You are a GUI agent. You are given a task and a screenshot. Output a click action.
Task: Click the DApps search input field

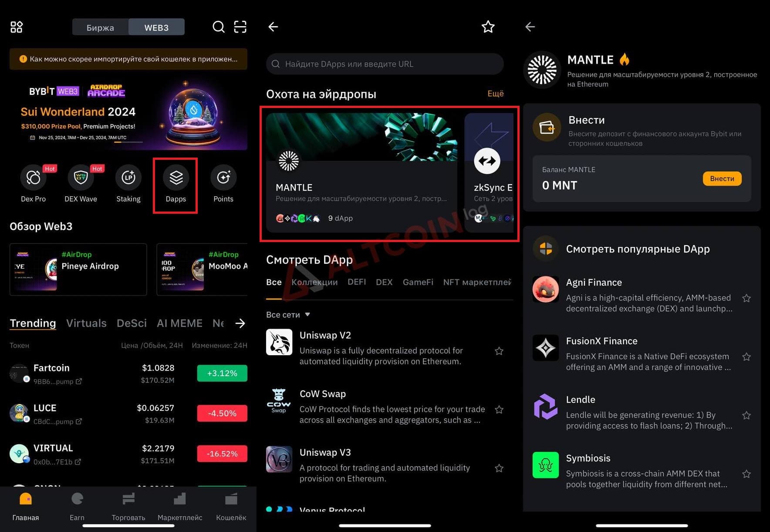coord(385,64)
